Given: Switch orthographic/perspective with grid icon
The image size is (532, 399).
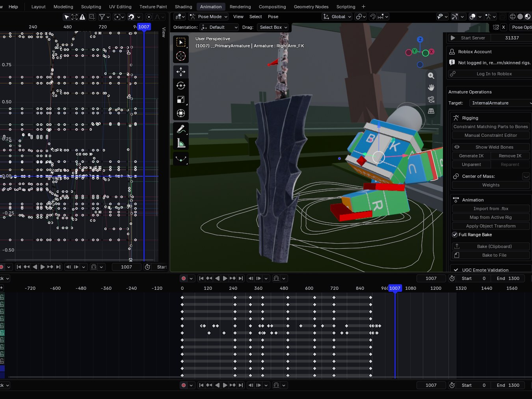Looking at the screenshot, I should click(431, 111).
